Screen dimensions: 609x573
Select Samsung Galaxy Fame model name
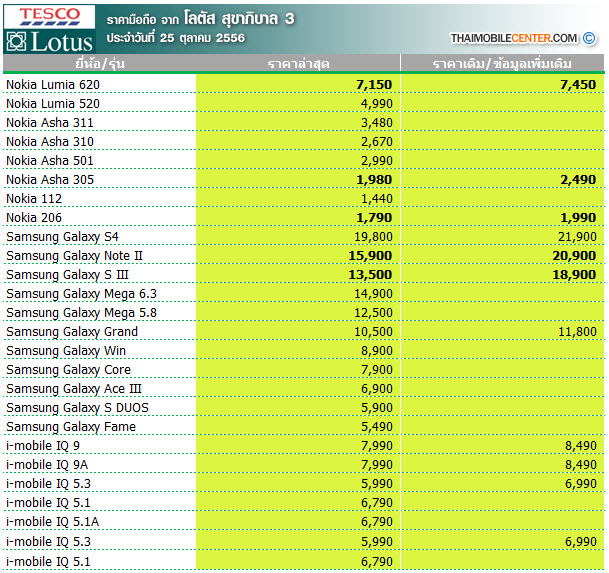point(71,427)
